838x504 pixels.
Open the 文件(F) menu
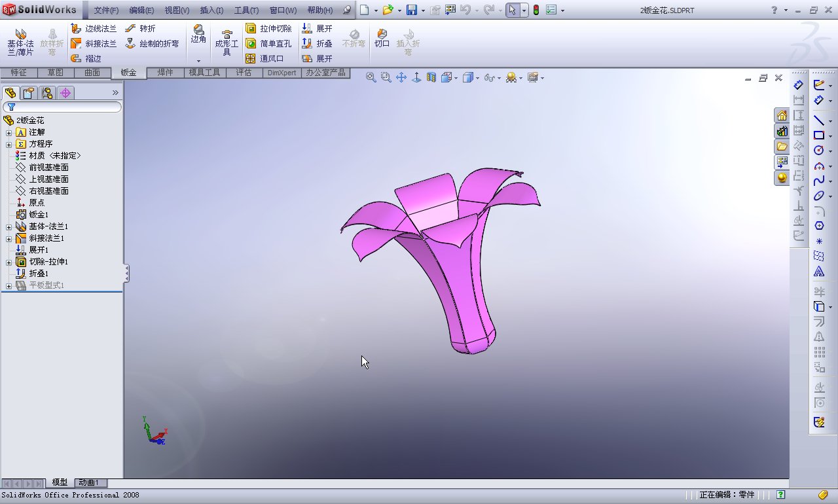(x=106, y=10)
